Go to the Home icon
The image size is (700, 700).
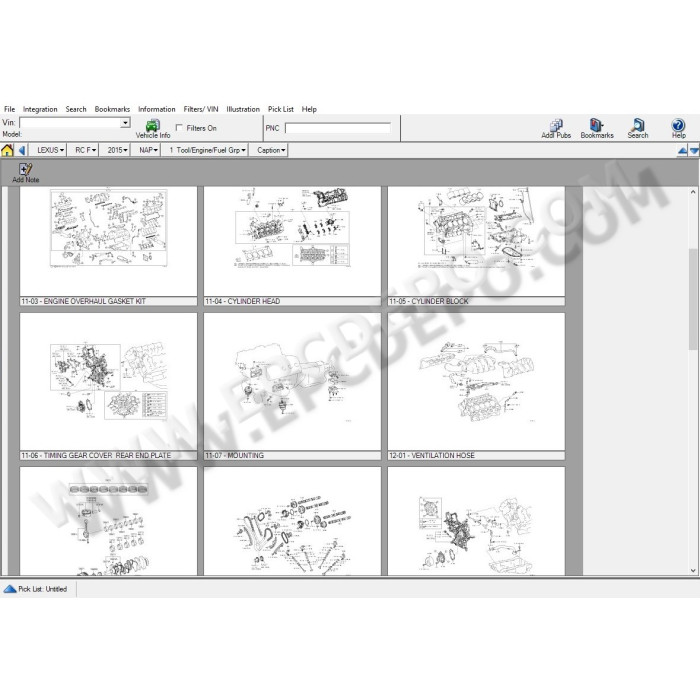pyautogui.click(x=7, y=150)
